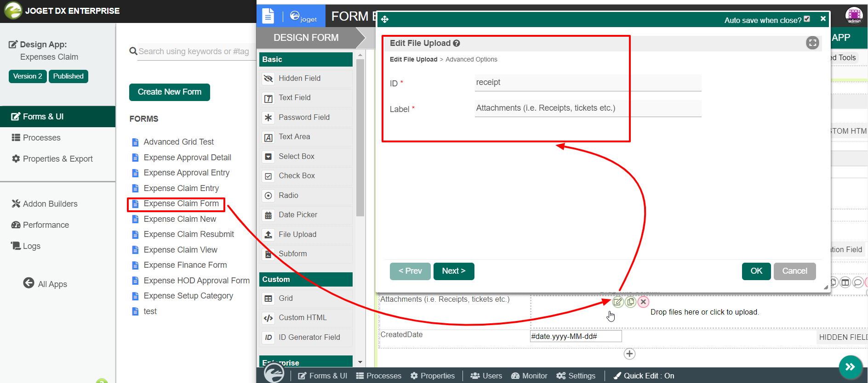Open the Expense Setup Category form

coord(188,296)
